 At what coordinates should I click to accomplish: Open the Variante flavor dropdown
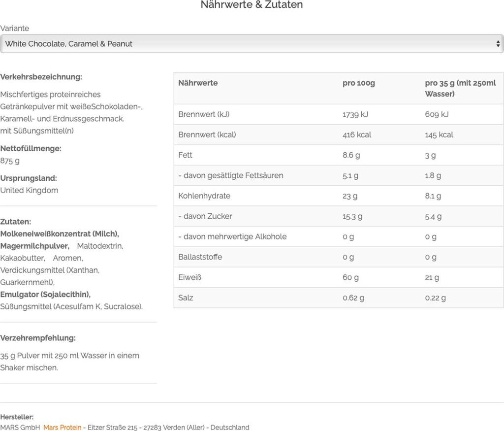[251, 44]
